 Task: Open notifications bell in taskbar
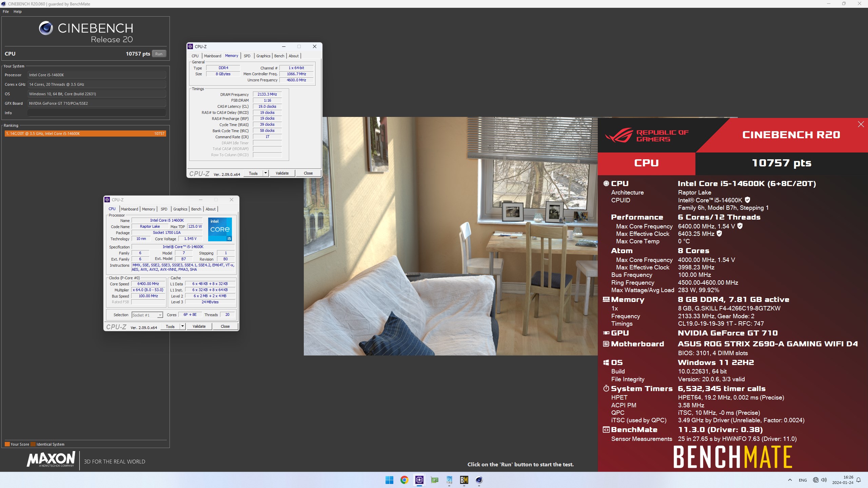point(859,480)
